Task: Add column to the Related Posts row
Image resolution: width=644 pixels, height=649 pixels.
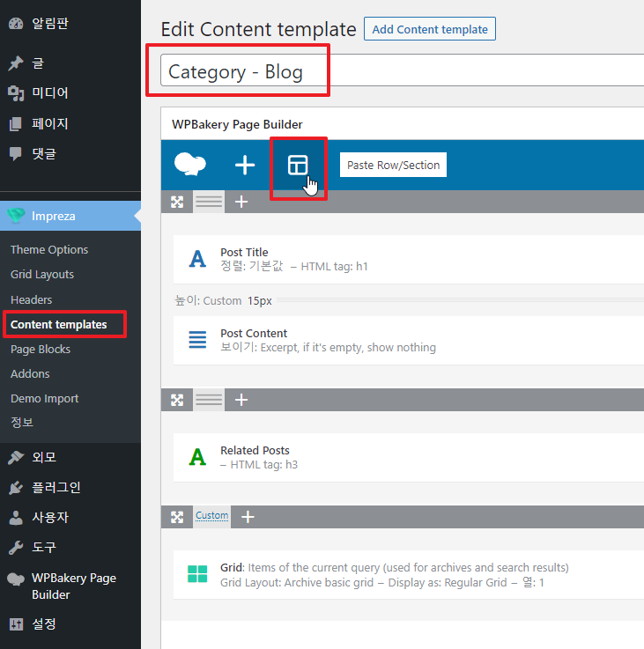Action: 241,400
